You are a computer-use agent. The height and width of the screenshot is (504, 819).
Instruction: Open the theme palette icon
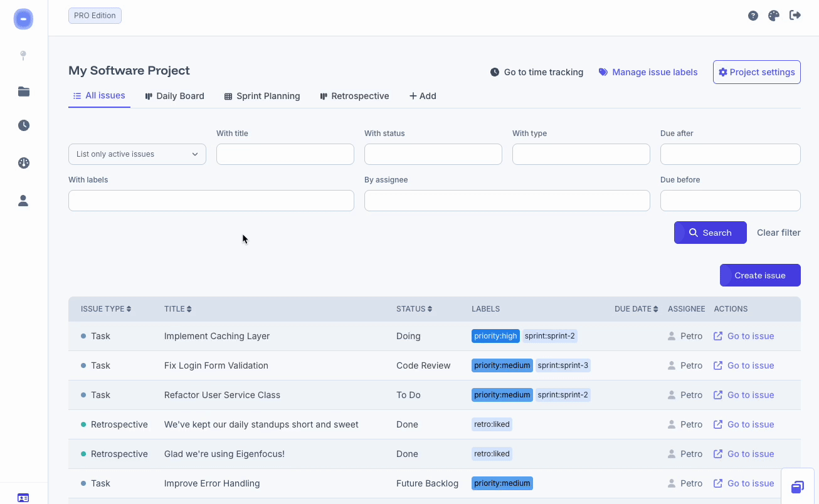coord(774,16)
